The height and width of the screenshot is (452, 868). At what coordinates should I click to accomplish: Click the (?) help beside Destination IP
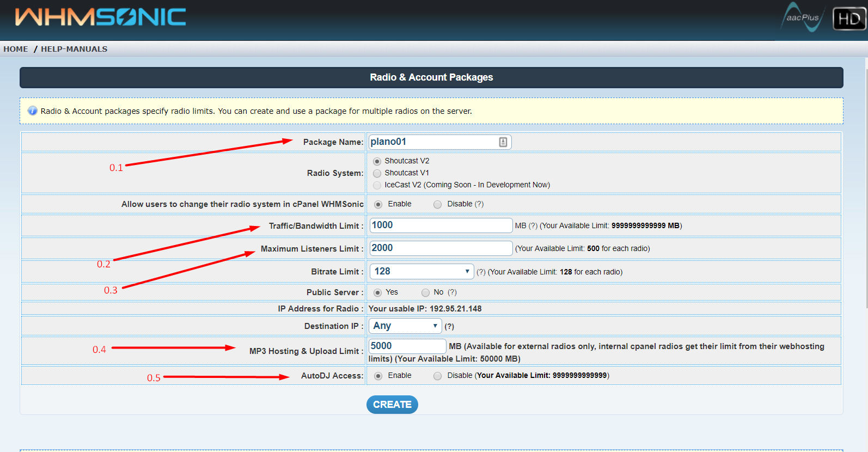(x=449, y=326)
